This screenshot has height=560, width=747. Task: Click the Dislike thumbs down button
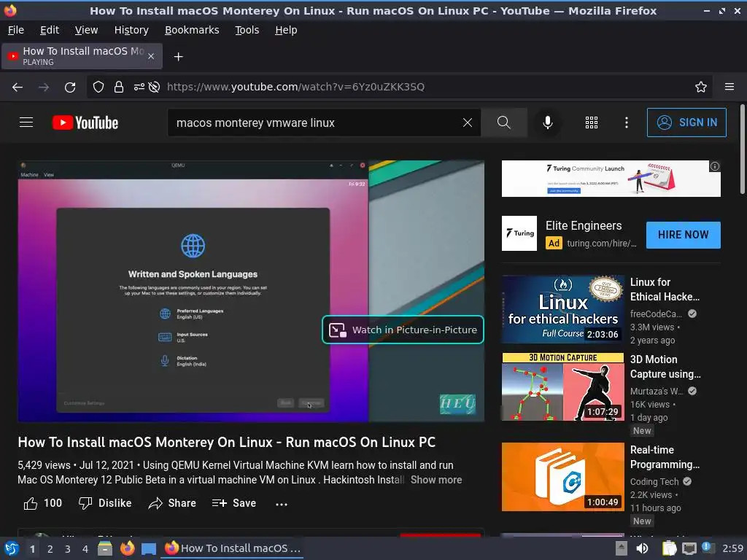tap(105, 503)
